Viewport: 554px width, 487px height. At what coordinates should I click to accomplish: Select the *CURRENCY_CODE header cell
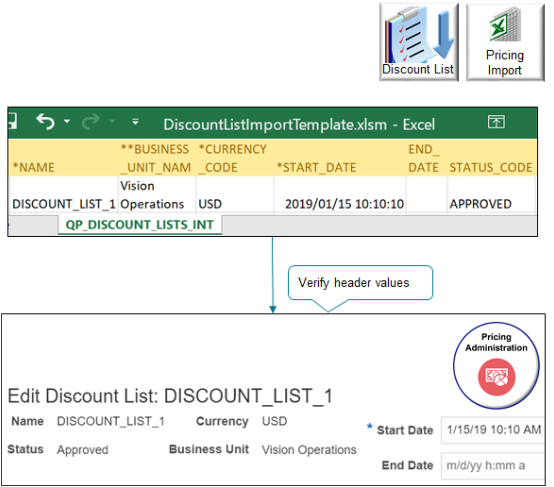click(235, 158)
